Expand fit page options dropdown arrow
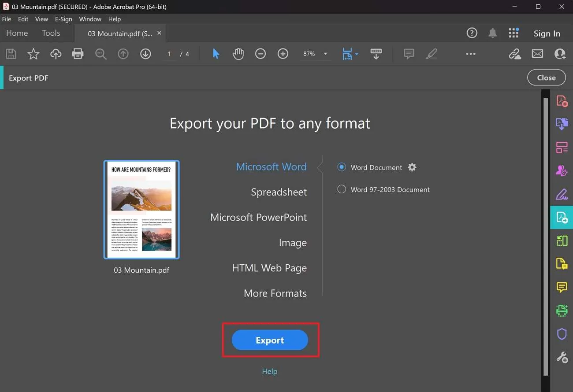 [357, 54]
